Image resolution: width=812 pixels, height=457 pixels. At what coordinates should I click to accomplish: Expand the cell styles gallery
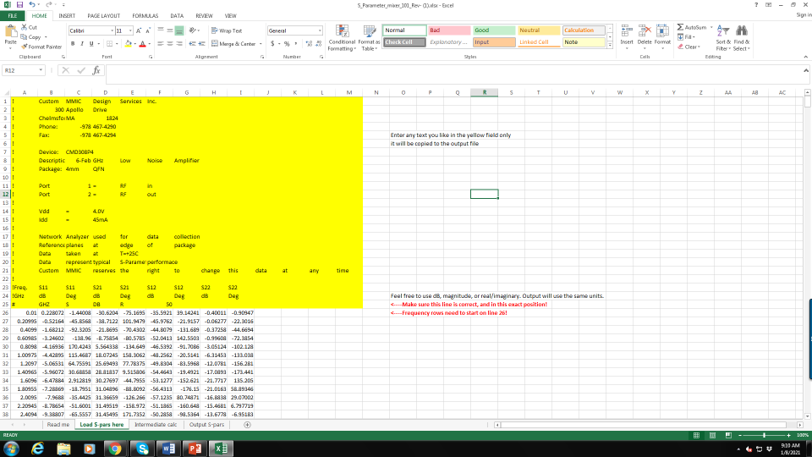610,46
